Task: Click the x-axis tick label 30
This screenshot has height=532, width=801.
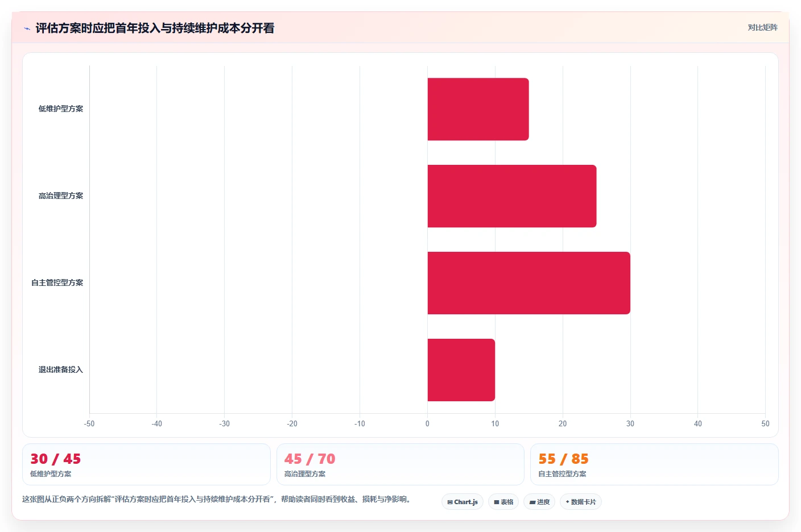Action: (630, 423)
